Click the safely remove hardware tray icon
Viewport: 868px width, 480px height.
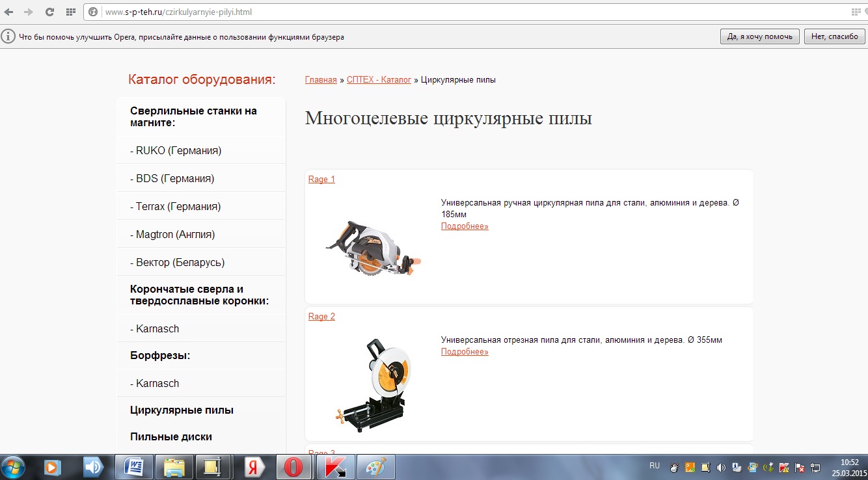click(768, 467)
